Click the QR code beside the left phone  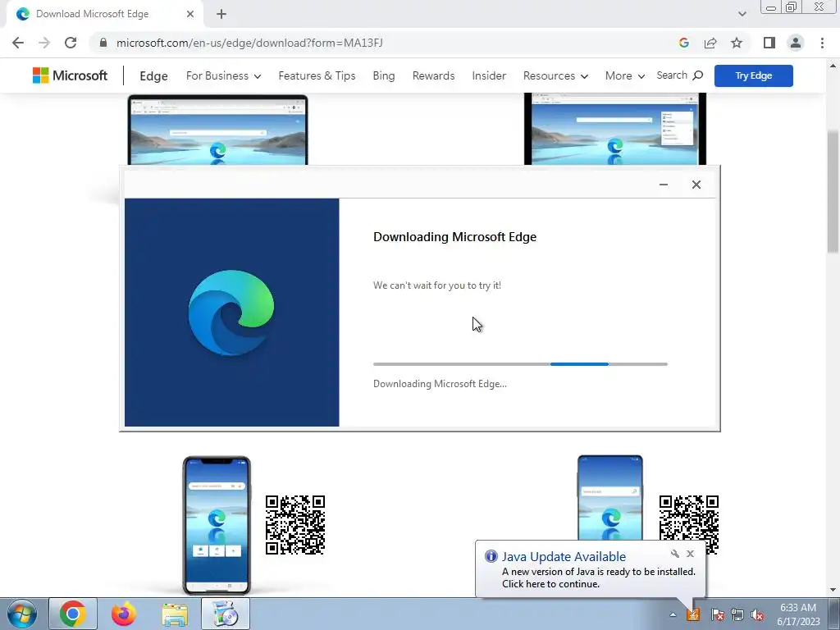(295, 525)
